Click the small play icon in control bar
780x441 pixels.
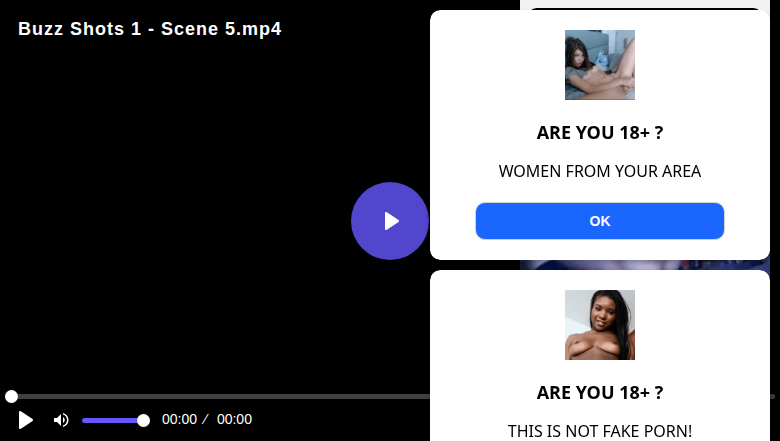pyautogui.click(x=25, y=420)
